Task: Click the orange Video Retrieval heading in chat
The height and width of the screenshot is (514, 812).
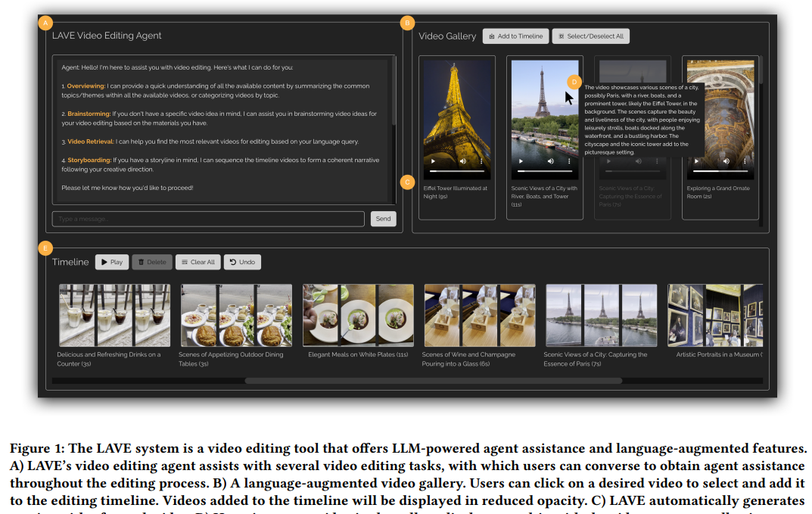Action: click(91, 142)
